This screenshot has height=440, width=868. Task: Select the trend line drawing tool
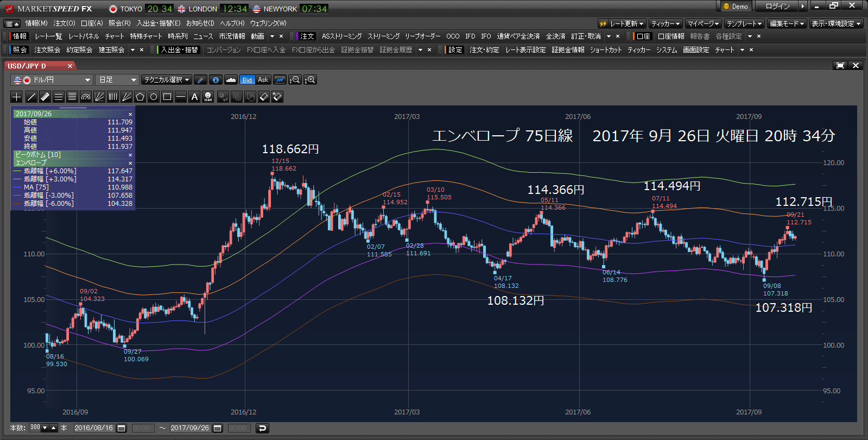coord(31,97)
